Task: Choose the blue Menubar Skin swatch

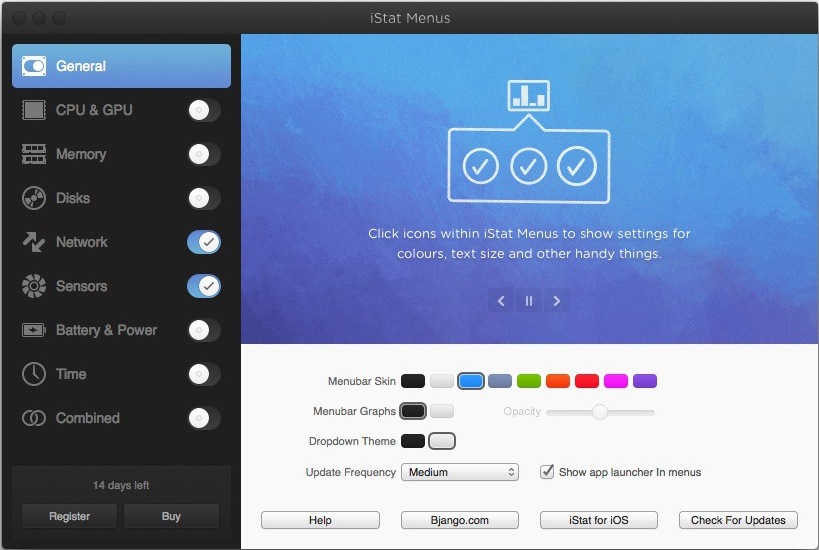Action: (471, 381)
